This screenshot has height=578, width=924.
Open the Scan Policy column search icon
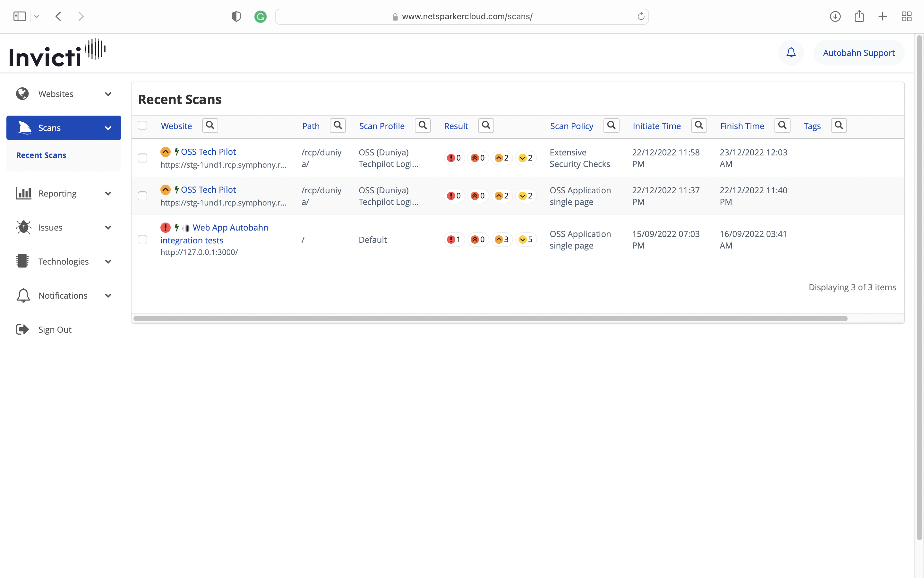click(611, 125)
